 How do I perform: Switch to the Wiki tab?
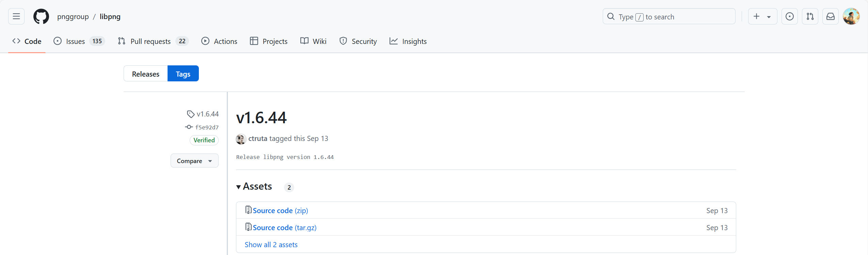[x=313, y=41]
